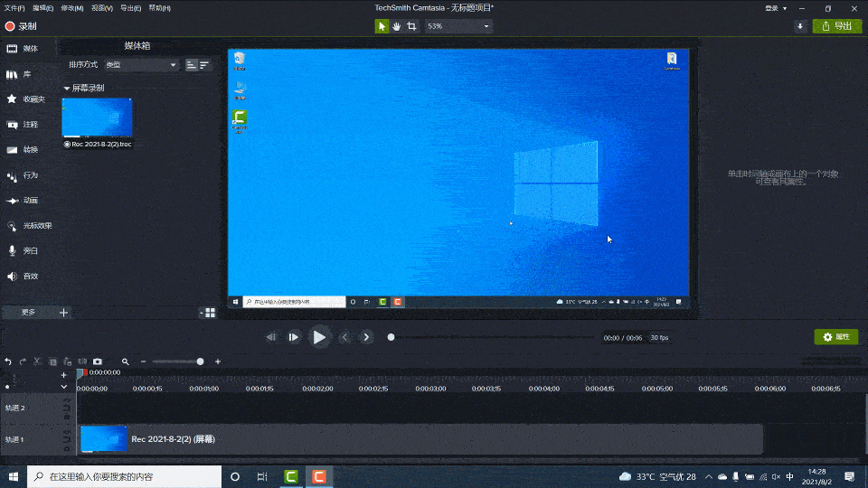The width and height of the screenshot is (868, 488).
Task: Open the 53% canvas zoom dropdown
Action: pos(458,26)
